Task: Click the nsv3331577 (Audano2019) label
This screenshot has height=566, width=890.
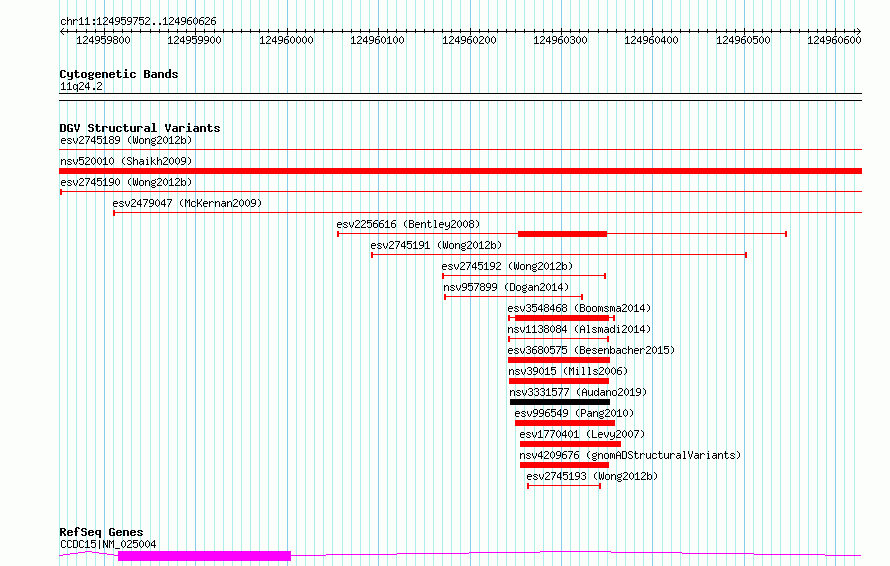Action: (x=578, y=392)
